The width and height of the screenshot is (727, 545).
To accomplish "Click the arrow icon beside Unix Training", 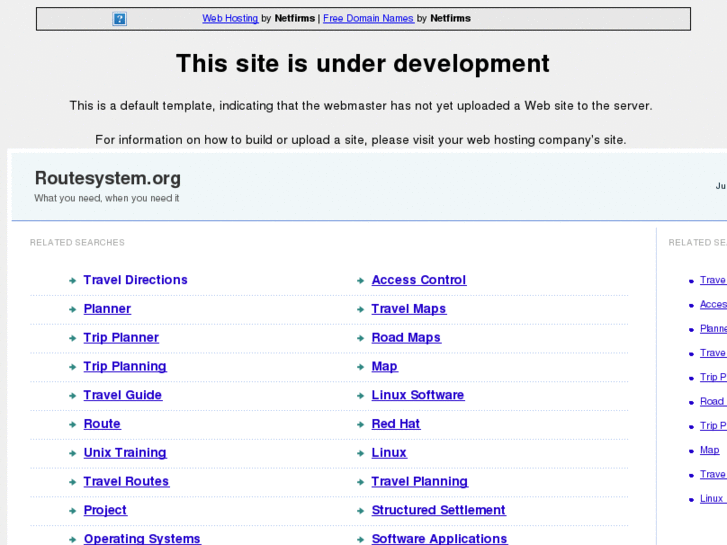I will pos(72,453).
